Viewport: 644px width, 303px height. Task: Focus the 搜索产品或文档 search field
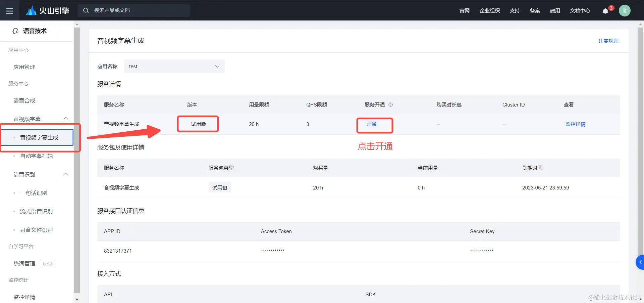tap(133, 10)
